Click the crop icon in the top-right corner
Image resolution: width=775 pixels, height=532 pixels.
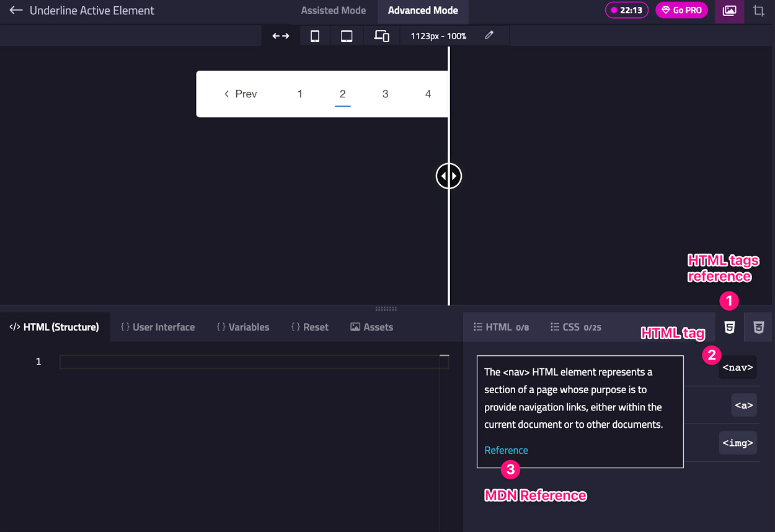[x=759, y=11]
